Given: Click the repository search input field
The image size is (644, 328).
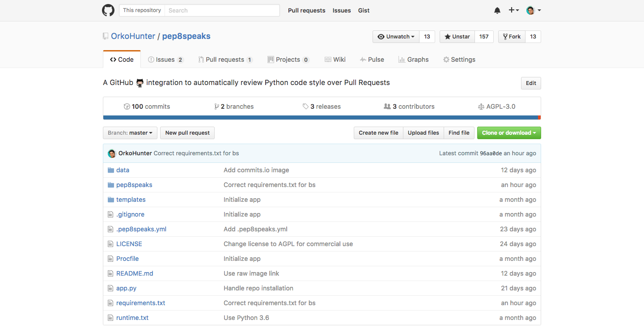Looking at the screenshot, I should (x=222, y=10).
